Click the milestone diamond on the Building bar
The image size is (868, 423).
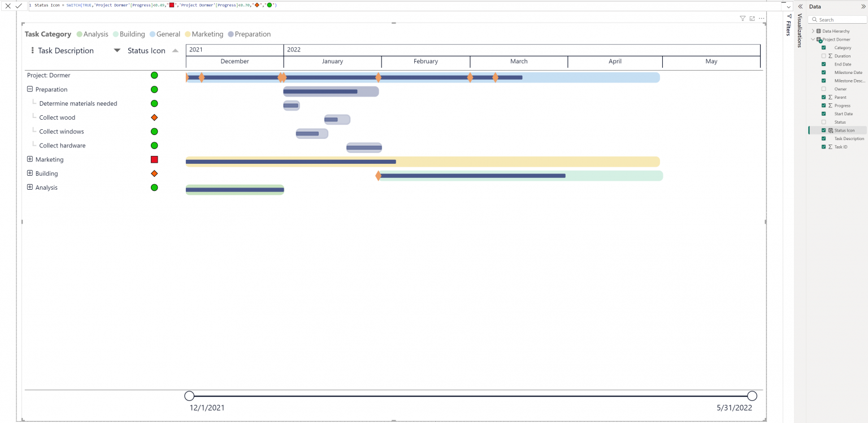[x=378, y=176]
